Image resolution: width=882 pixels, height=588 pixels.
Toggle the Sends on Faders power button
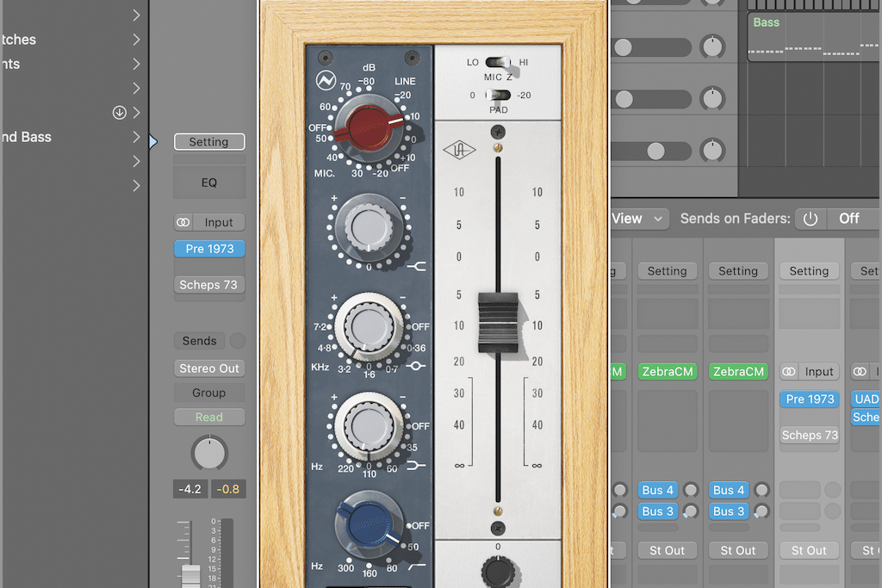810,219
